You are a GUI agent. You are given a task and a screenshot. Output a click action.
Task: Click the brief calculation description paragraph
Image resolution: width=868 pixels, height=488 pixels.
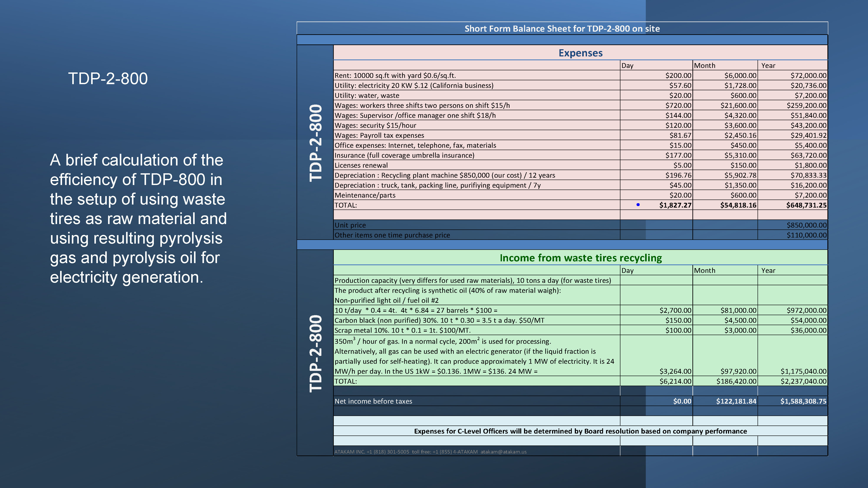pos(138,218)
